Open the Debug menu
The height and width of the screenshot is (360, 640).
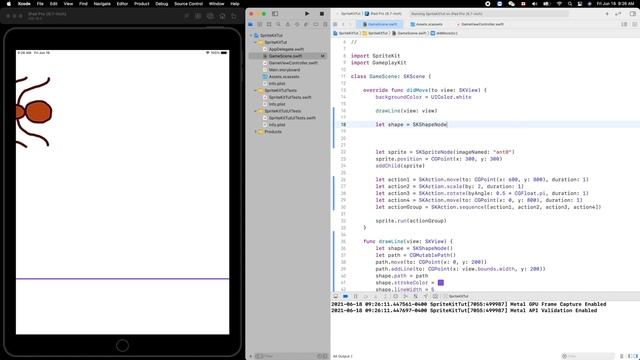coord(161,4)
